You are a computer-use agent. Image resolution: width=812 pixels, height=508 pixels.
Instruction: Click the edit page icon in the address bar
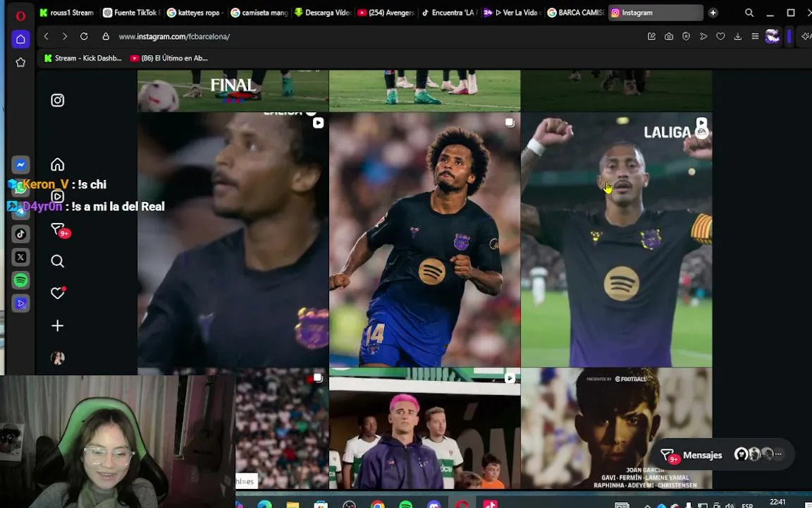pos(651,36)
